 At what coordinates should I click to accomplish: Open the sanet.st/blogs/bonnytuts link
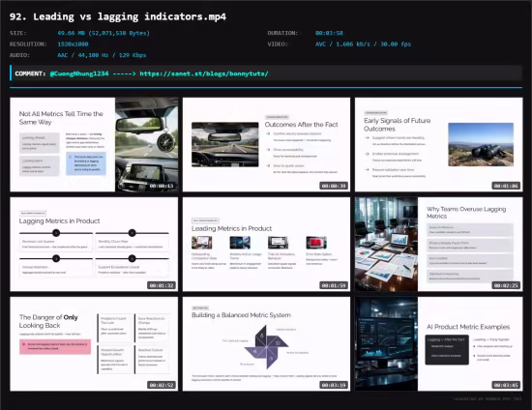click(204, 73)
